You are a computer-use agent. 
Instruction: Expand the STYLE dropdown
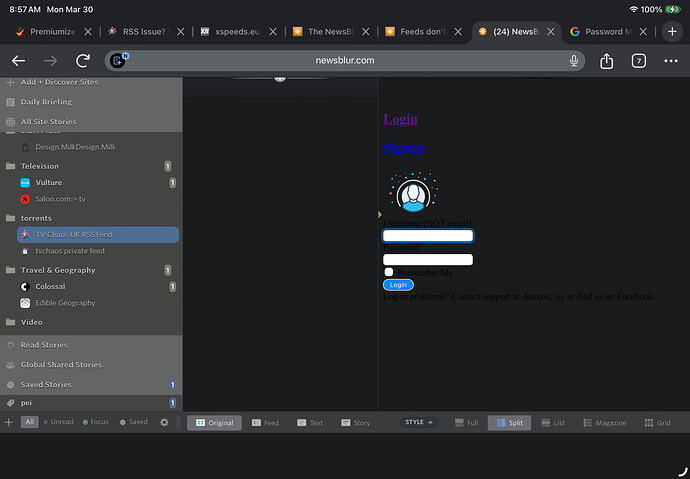(419, 423)
